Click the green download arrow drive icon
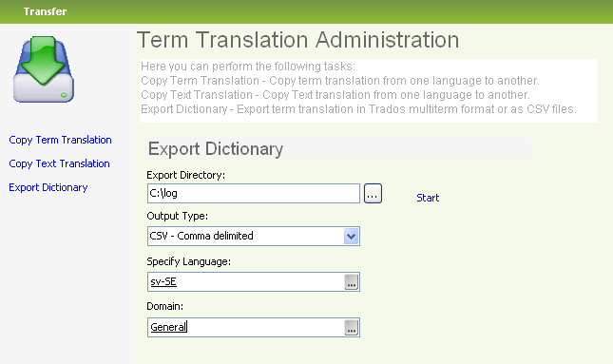This screenshot has height=364, width=613. [x=44, y=69]
